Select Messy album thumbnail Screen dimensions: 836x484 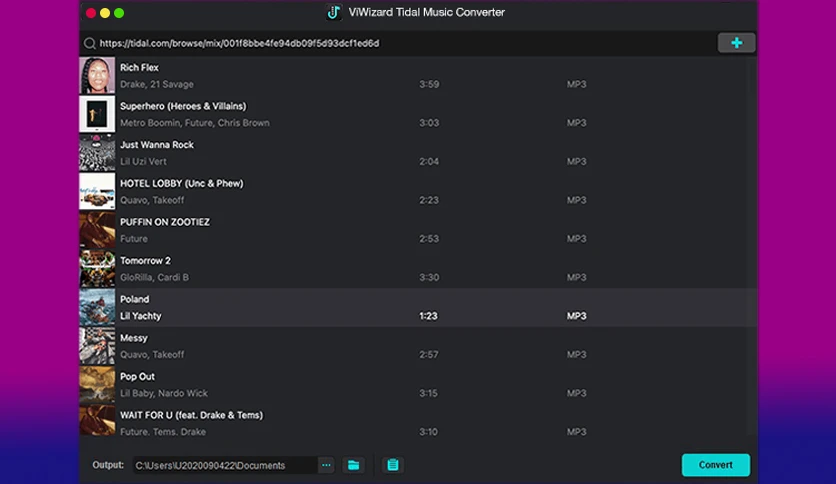[97, 346]
